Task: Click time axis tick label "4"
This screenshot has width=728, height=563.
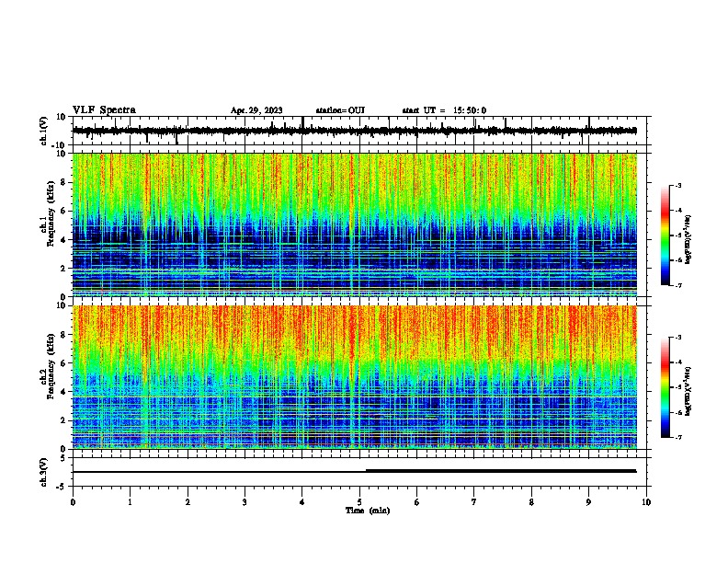Action: pos(302,502)
